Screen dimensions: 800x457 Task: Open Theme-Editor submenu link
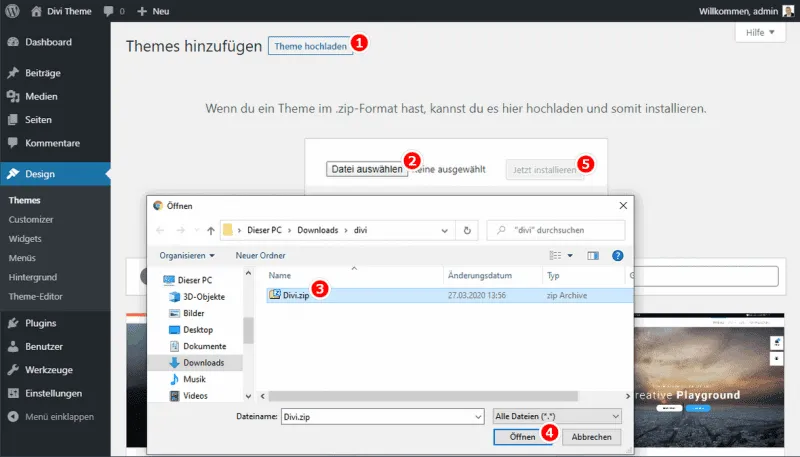coord(35,296)
